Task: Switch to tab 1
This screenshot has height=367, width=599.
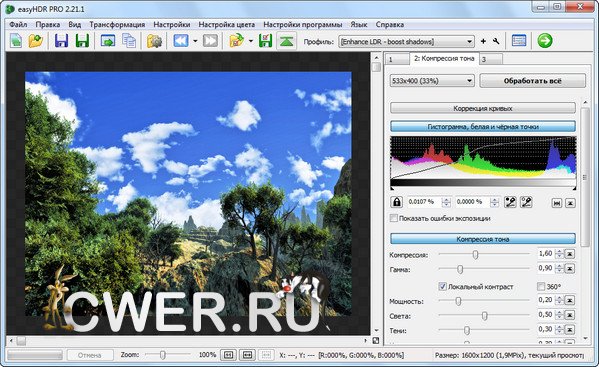Action: click(x=397, y=59)
